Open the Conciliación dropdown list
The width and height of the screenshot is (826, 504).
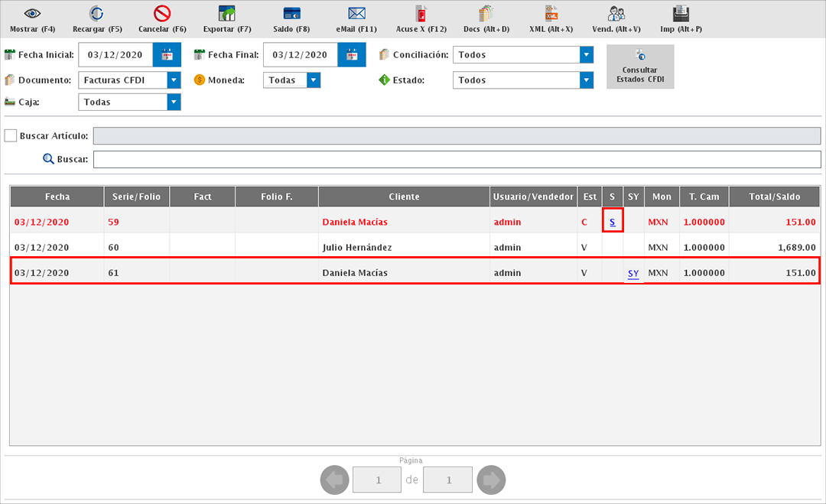tap(586, 55)
